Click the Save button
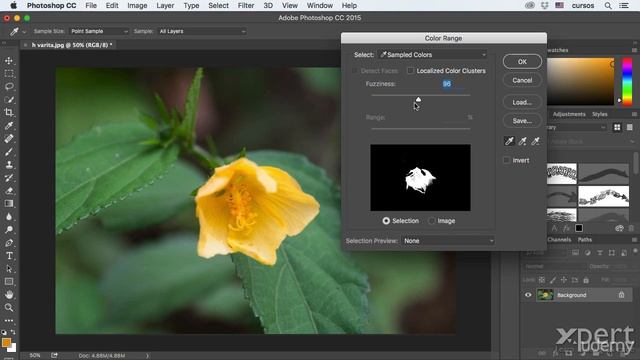 [522, 121]
